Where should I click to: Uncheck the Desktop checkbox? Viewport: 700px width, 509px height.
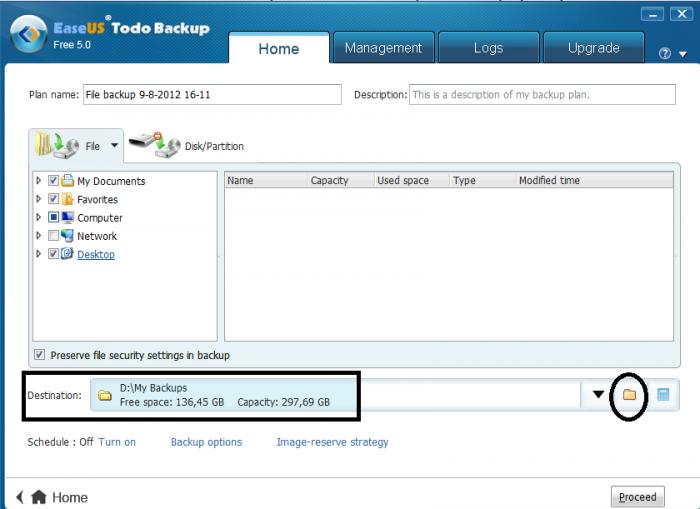53,254
